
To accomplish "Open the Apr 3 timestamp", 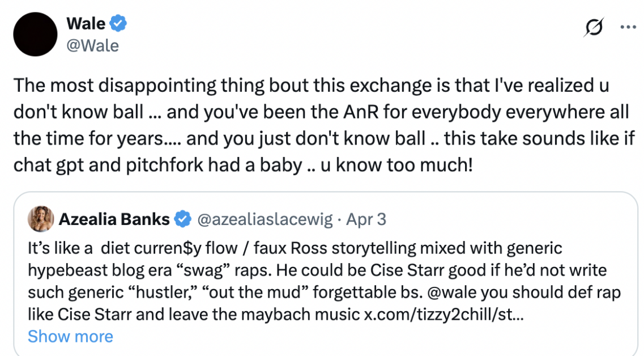I will (x=366, y=219).
